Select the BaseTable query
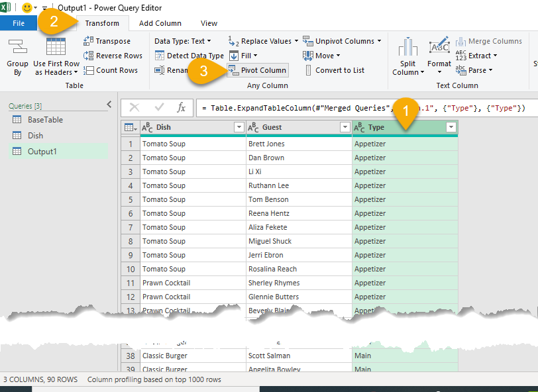Viewport: 538px width, 392px height. point(45,120)
